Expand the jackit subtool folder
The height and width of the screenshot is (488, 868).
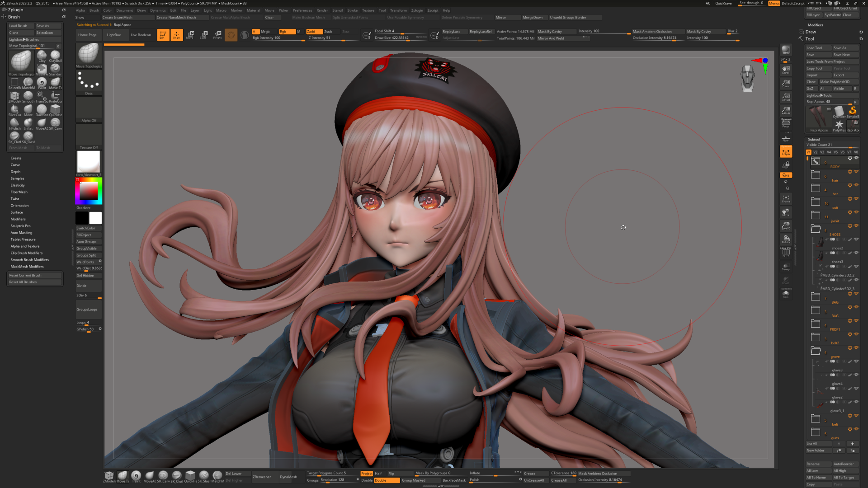816,215
